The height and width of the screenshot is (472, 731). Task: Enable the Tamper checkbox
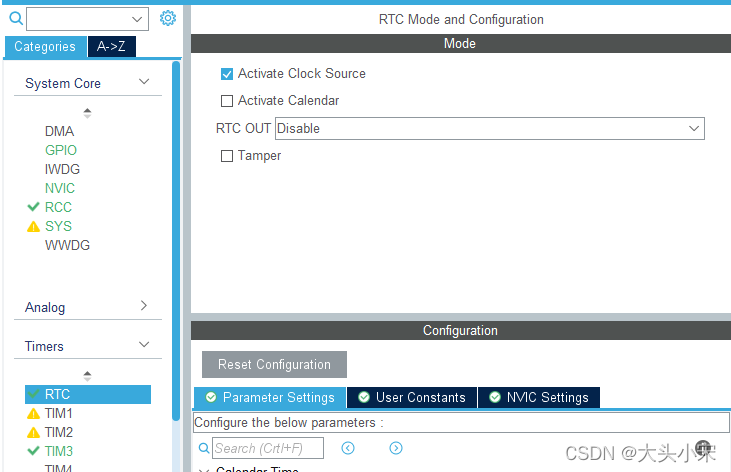(x=227, y=156)
